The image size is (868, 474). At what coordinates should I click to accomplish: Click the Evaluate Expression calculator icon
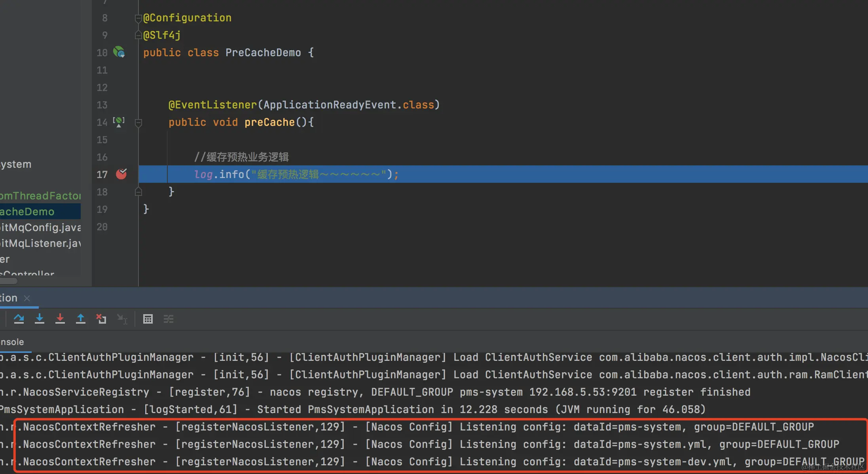coord(148,319)
